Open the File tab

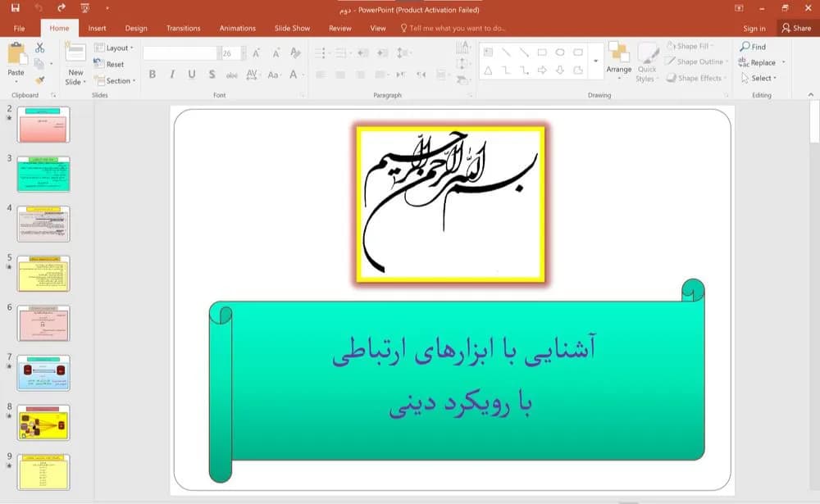coord(20,28)
